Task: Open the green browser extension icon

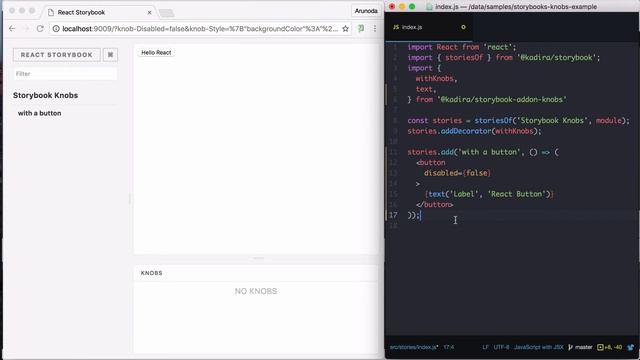Action: tap(361, 29)
